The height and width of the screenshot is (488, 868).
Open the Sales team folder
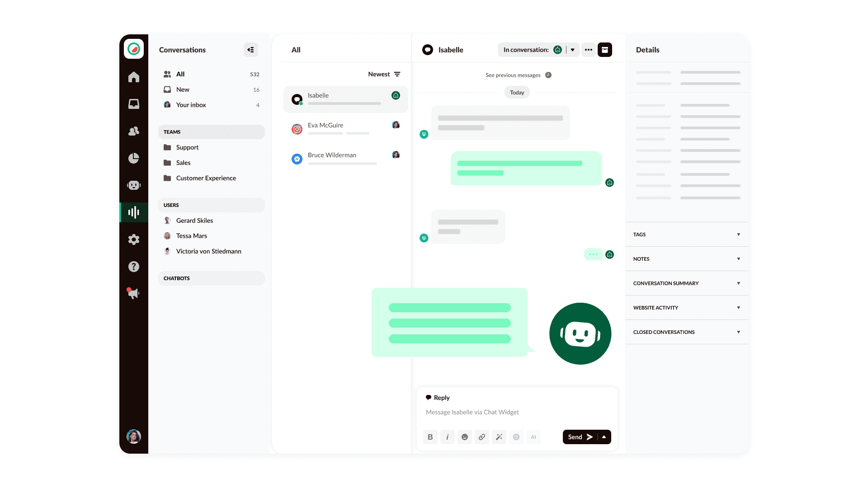(211, 163)
